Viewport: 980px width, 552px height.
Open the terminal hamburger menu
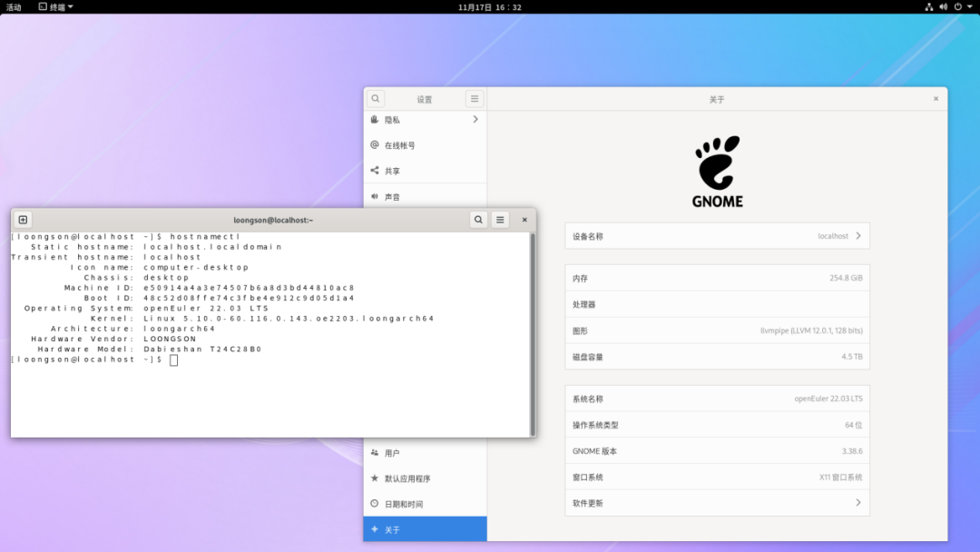click(x=500, y=220)
